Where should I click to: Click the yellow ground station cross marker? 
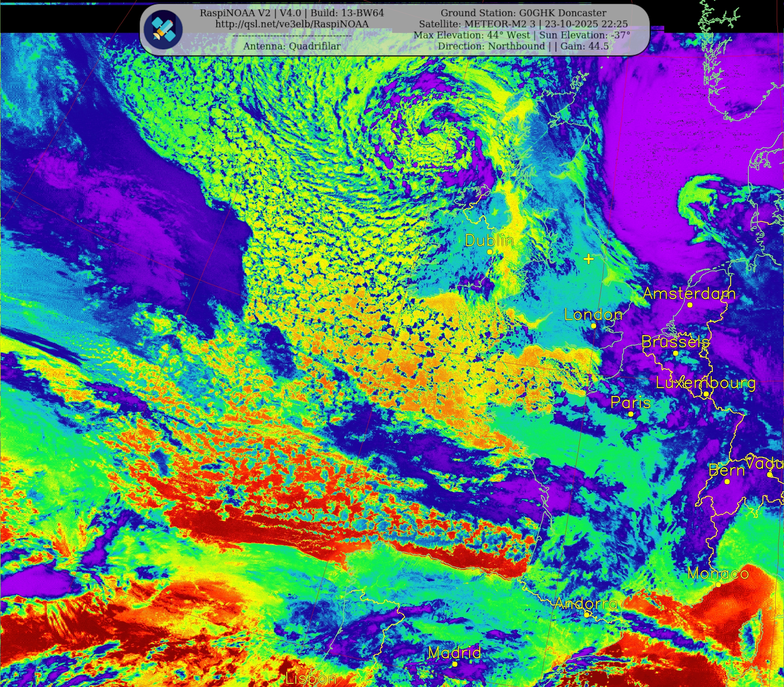[589, 259]
